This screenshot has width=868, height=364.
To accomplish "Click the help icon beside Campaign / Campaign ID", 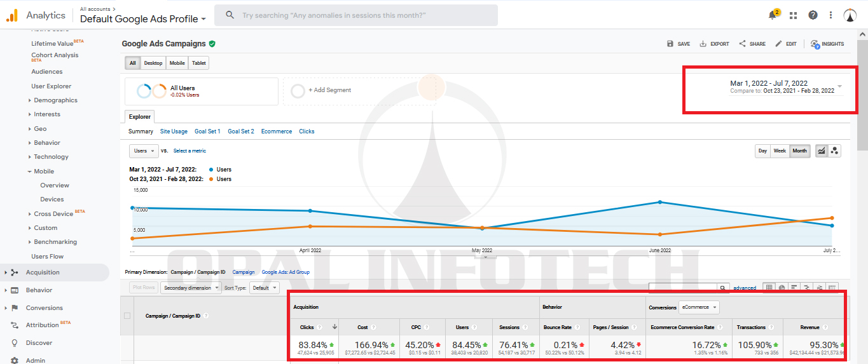I will (x=206, y=316).
